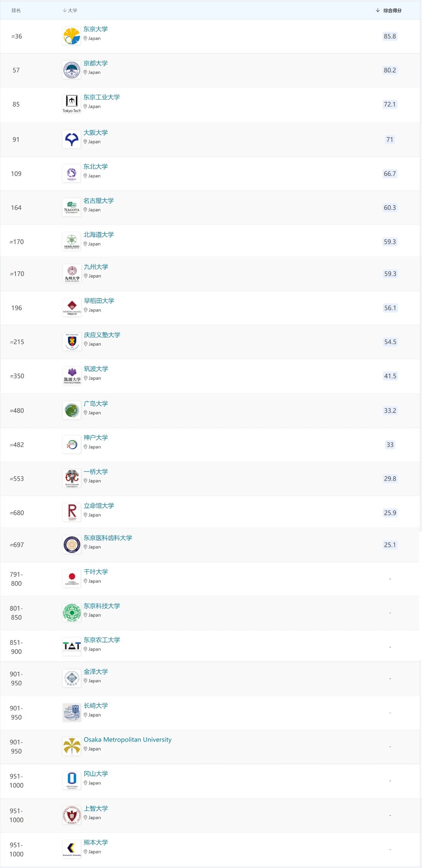Open the 熊本大学 link
This screenshot has height=868, width=422.
click(x=96, y=842)
